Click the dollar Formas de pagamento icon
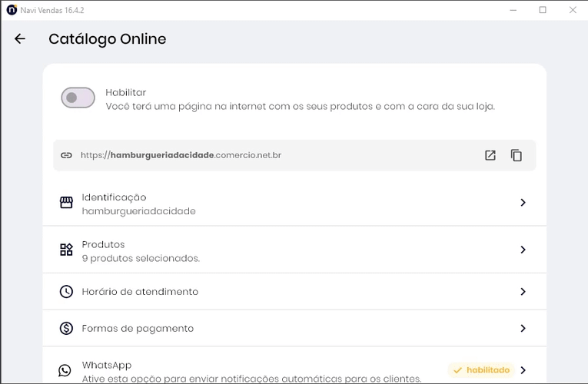This screenshot has height=384, width=588. click(66, 328)
